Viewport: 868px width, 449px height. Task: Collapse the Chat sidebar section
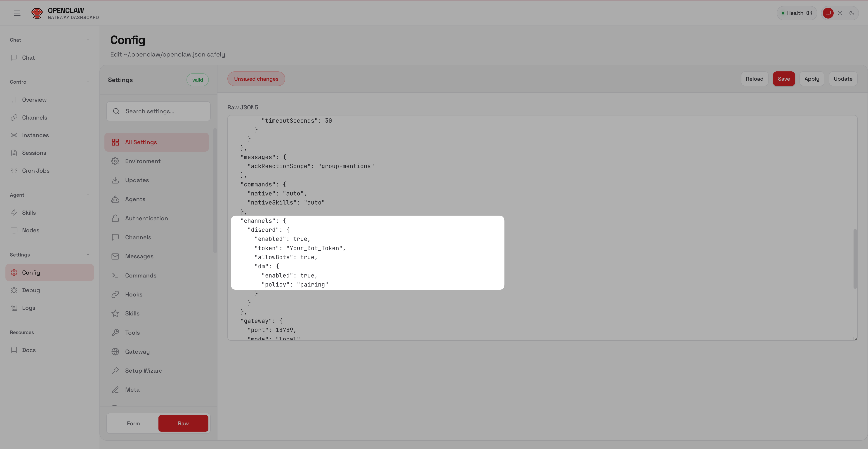click(x=88, y=40)
